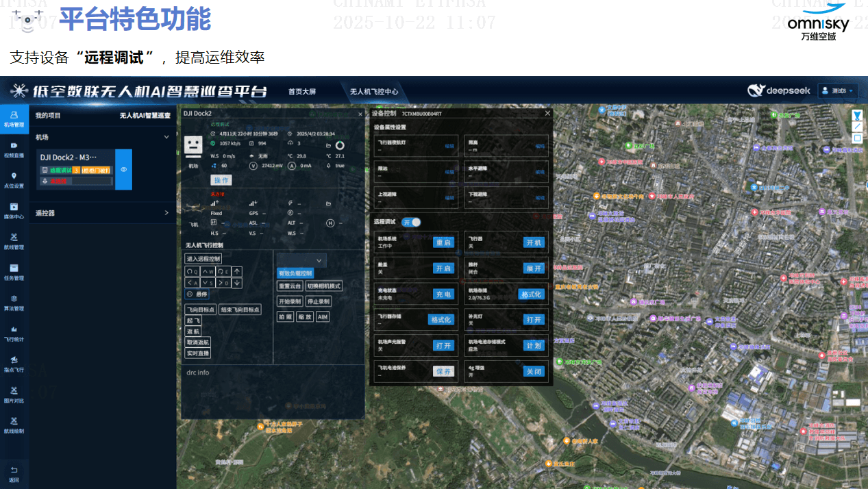This screenshot has height=489, width=868.
Task: Toggle the eye icon on DJI Dock2 card
Action: tap(124, 169)
